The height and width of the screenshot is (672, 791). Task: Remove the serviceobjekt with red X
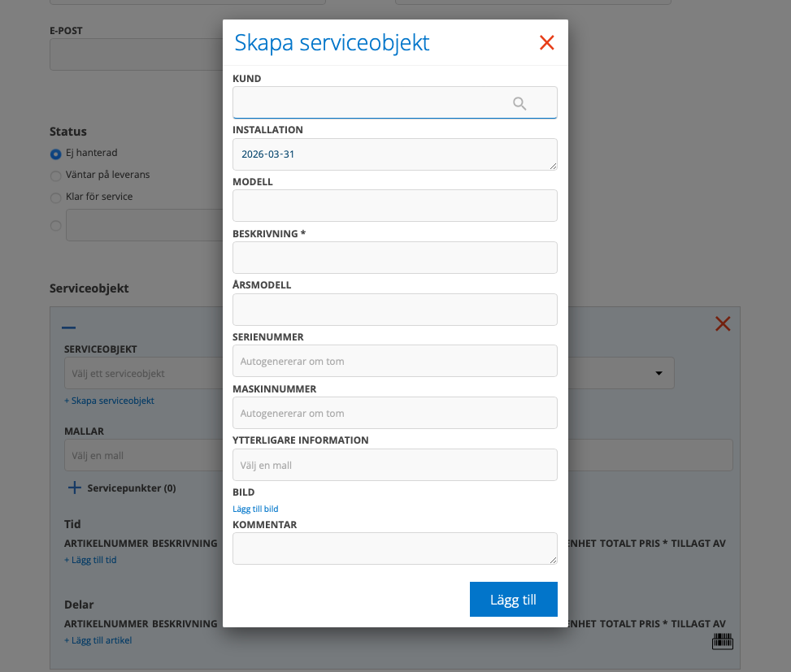click(722, 324)
